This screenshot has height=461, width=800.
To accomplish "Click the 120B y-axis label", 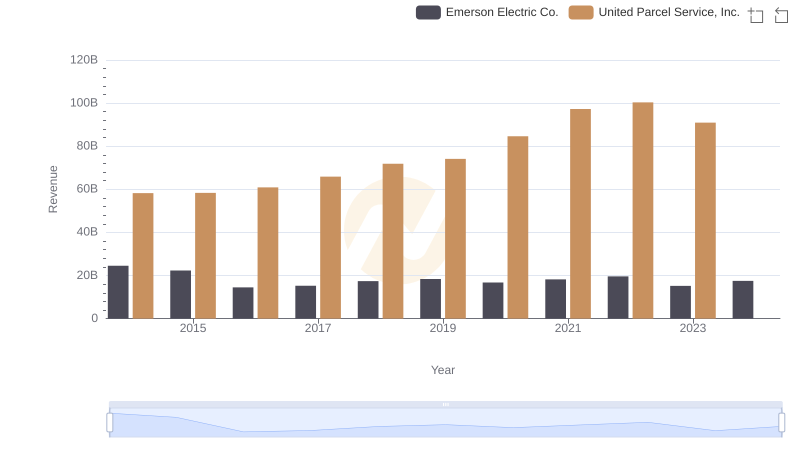I will tap(84, 60).
